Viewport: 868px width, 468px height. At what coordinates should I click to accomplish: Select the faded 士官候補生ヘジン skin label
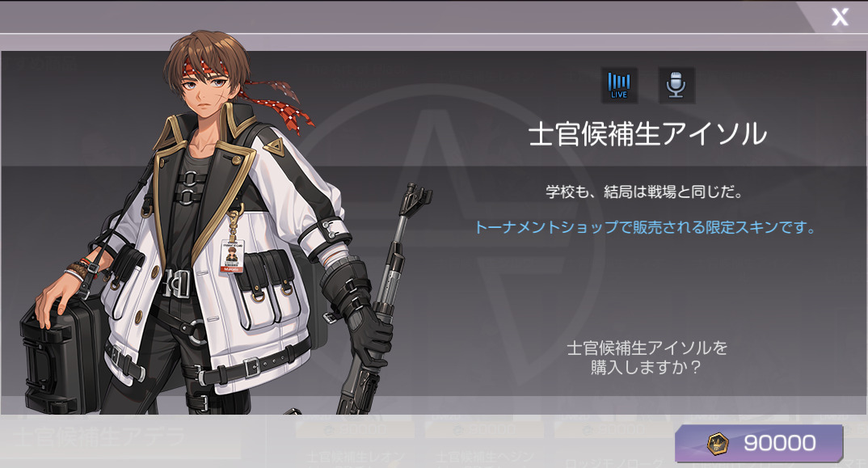click(485, 457)
